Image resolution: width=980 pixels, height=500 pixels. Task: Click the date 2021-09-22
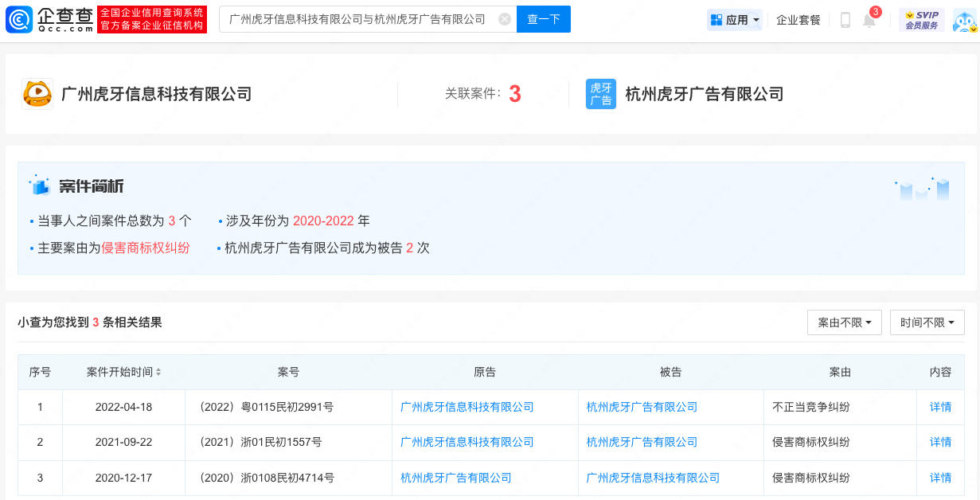click(123, 442)
